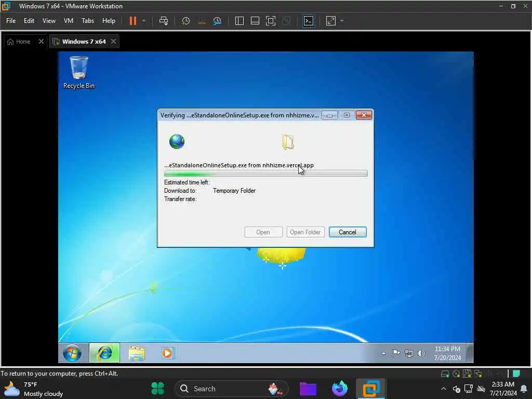This screenshot has width=532, height=399.
Task: Open the host clock showing 2:33 AM
Action: 503,389
